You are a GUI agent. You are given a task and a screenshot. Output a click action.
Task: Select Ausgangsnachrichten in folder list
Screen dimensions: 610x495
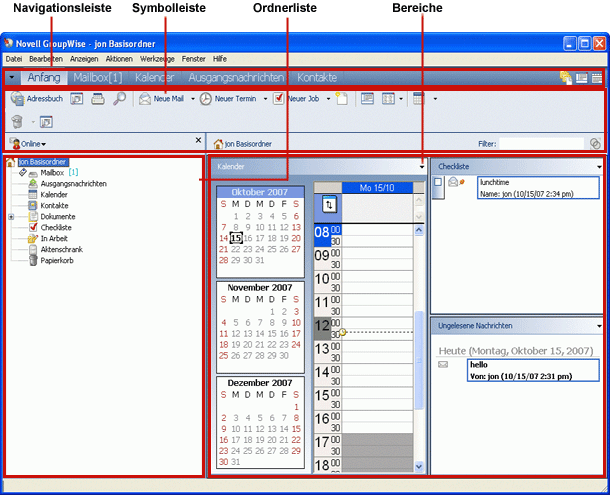click(74, 184)
